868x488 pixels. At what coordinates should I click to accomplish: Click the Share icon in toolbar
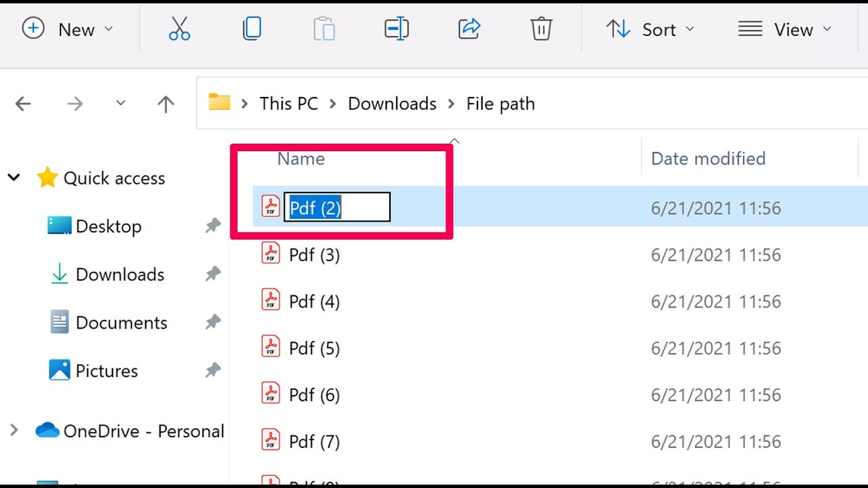click(x=469, y=29)
